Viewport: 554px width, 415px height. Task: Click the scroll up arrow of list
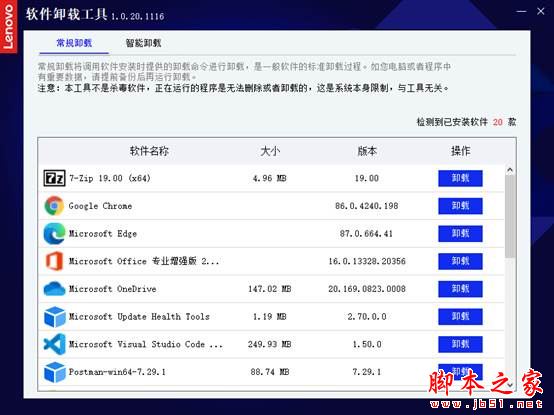point(510,170)
